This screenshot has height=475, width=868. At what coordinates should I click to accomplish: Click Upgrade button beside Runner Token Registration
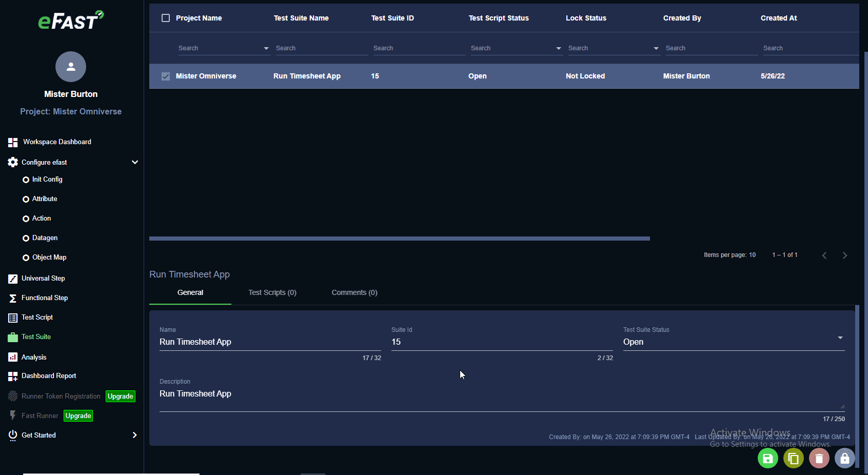click(120, 396)
